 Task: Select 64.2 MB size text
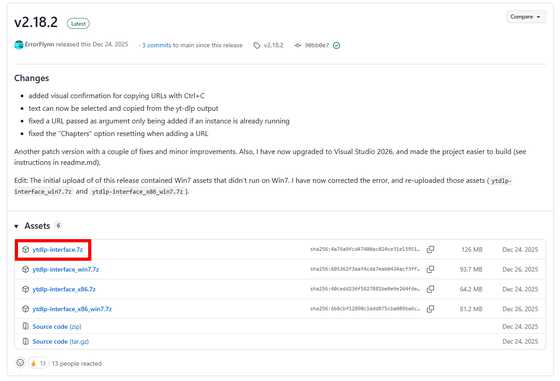pos(471,289)
